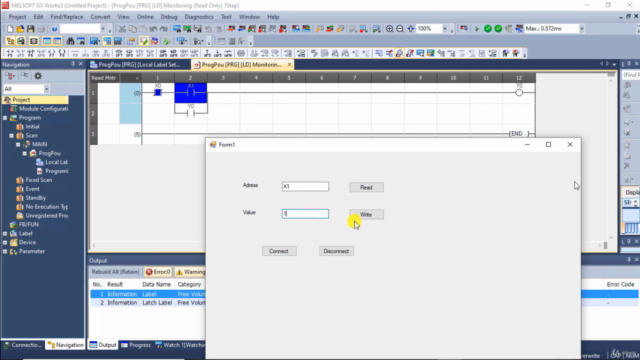This screenshot has height=360, width=640.
Task: Open the Online menu
Action: [x=145, y=17]
